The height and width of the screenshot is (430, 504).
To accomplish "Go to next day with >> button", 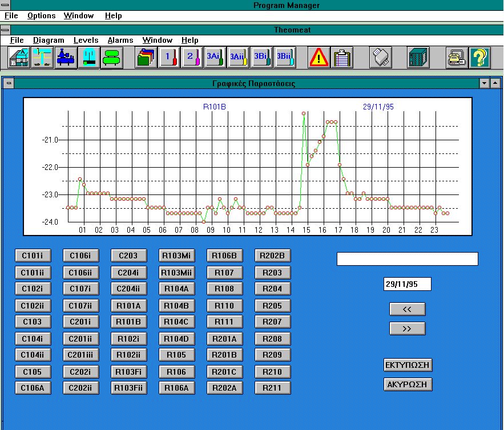I will pos(407,328).
